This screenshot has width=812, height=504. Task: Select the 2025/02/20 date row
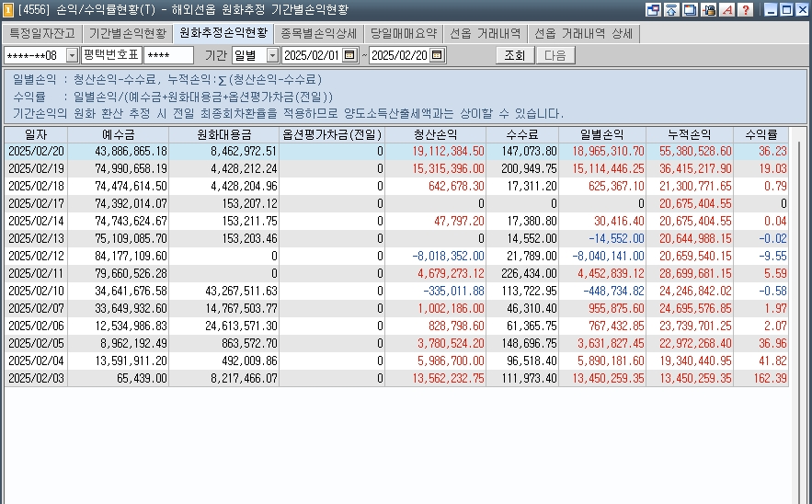click(x=396, y=151)
